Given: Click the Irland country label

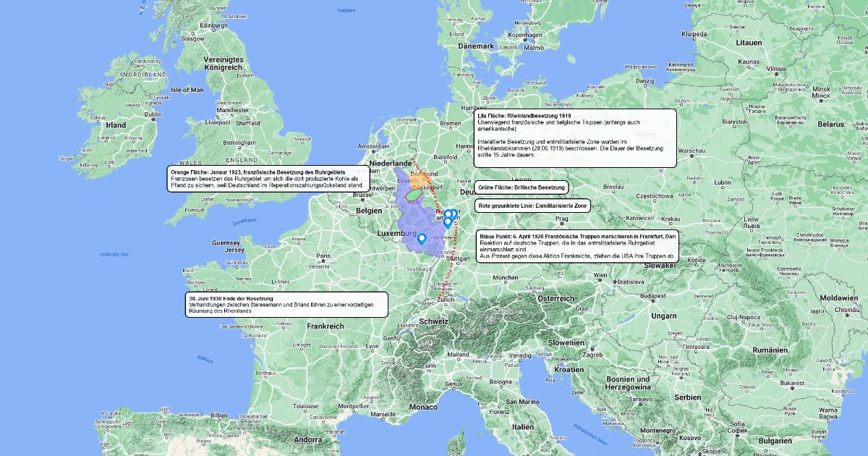Looking at the screenshot, I should [116, 124].
